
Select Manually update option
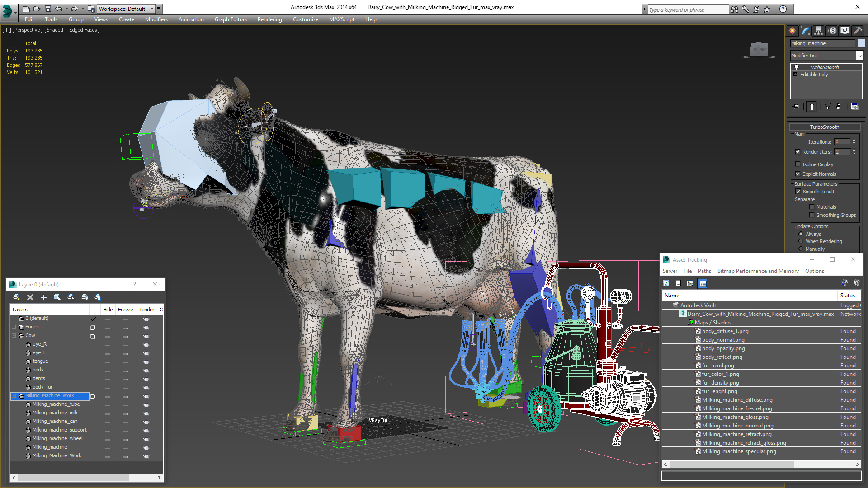[x=801, y=249]
